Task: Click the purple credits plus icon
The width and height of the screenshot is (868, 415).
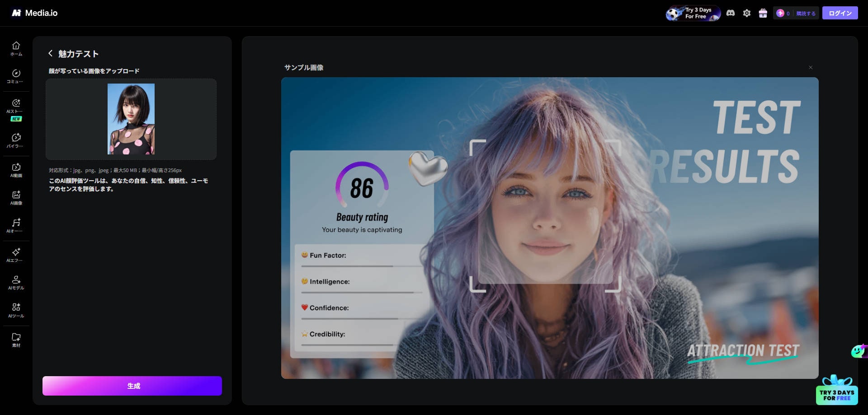Action: (x=780, y=13)
